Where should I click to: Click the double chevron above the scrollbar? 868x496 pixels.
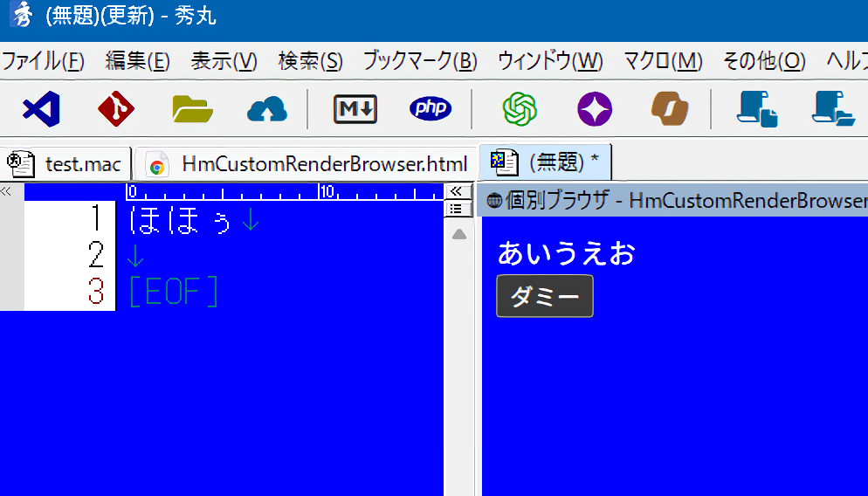coord(455,191)
